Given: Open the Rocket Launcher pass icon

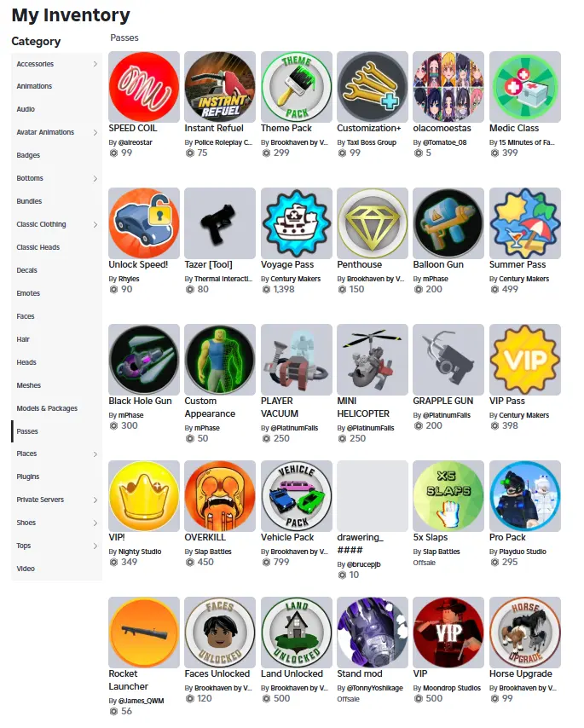Looking at the screenshot, I should pyautogui.click(x=144, y=633).
